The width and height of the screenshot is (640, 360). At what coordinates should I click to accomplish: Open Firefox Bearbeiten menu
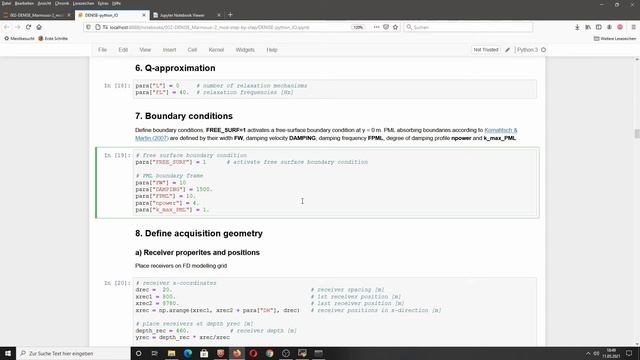[x=24, y=3]
